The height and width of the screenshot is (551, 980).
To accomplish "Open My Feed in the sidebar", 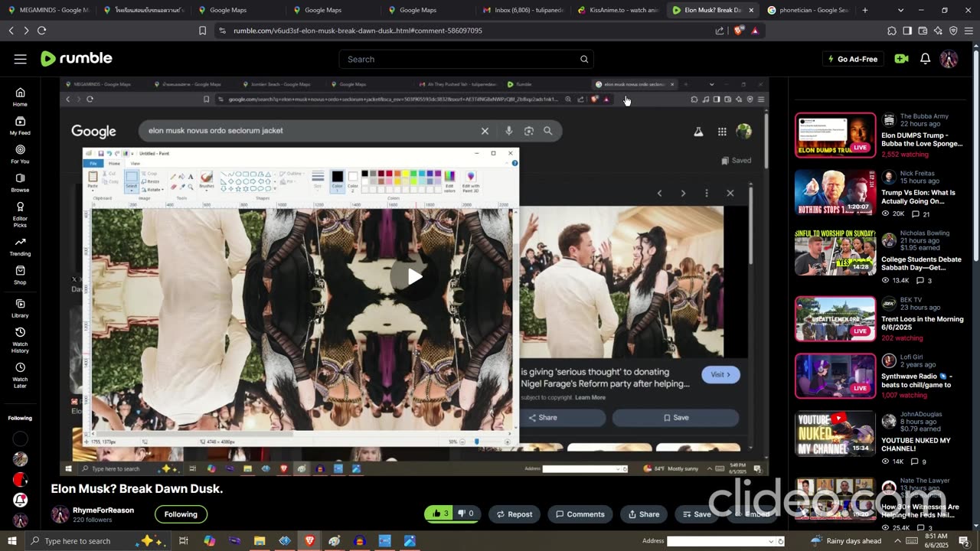I will pos(20,126).
